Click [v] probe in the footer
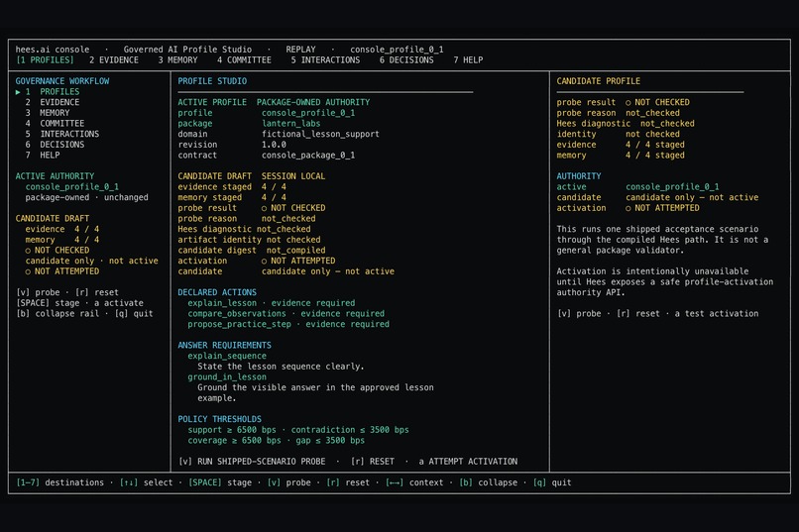The width and height of the screenshot is (799, 532). click(x=288, y=482)
